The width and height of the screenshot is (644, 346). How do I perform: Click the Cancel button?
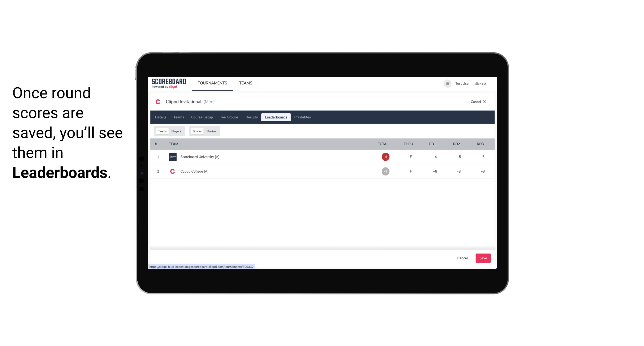[462, 258]
